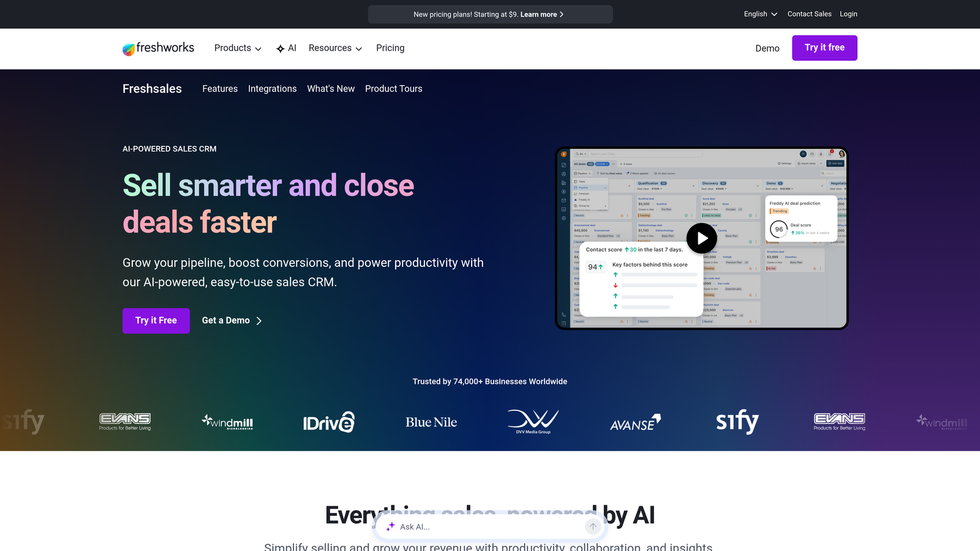Click the arrow to submit the Ask AI query
Screen dimensions: 980x551
click(592, 526)
